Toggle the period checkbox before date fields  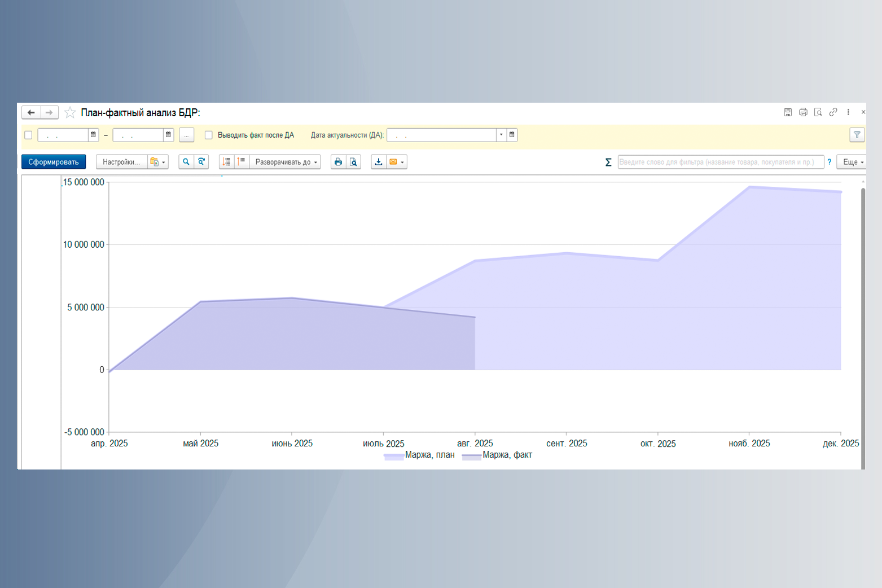pos(28,135)
